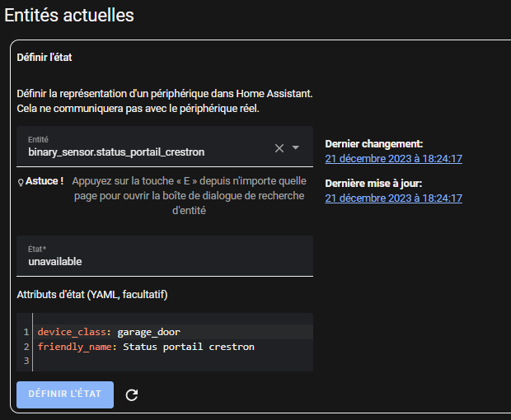Click the empty third line in YAML editor
This screenshot has width=511, height=420.
point(165,362)
